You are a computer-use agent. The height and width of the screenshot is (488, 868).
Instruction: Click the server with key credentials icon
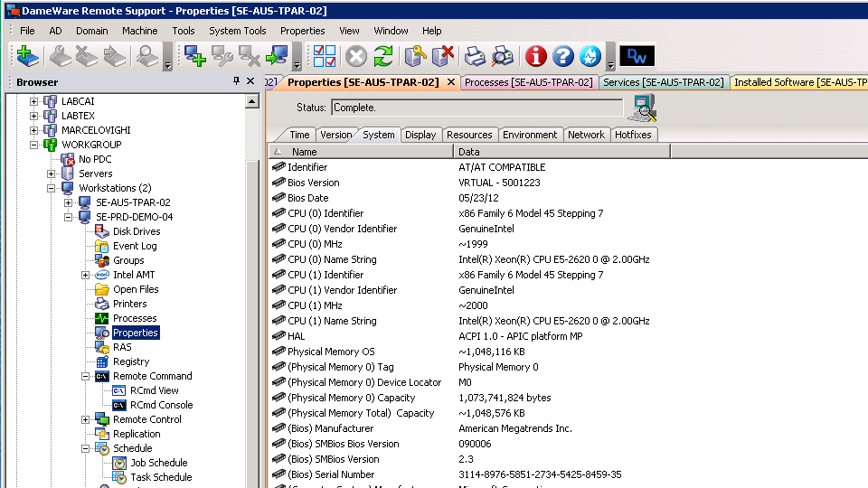coord(415,56)
